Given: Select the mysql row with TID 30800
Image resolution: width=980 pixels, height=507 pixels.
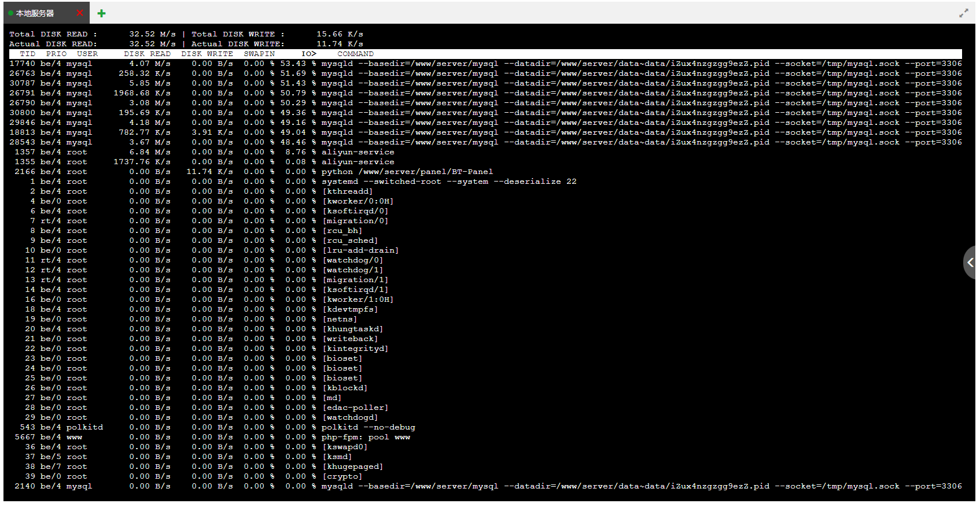Looking at the screenshot, I should coord(485,113).
